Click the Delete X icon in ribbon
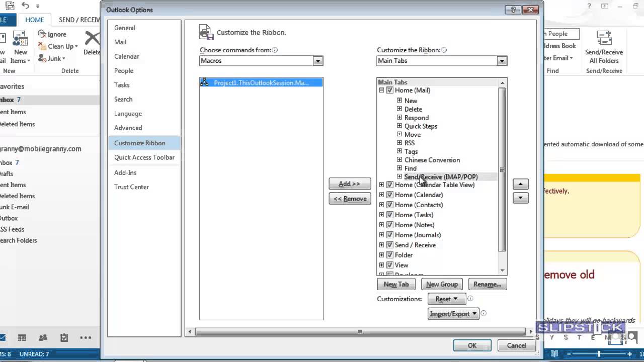The height and width of the screenshot is (362, 644). (93, 39)
